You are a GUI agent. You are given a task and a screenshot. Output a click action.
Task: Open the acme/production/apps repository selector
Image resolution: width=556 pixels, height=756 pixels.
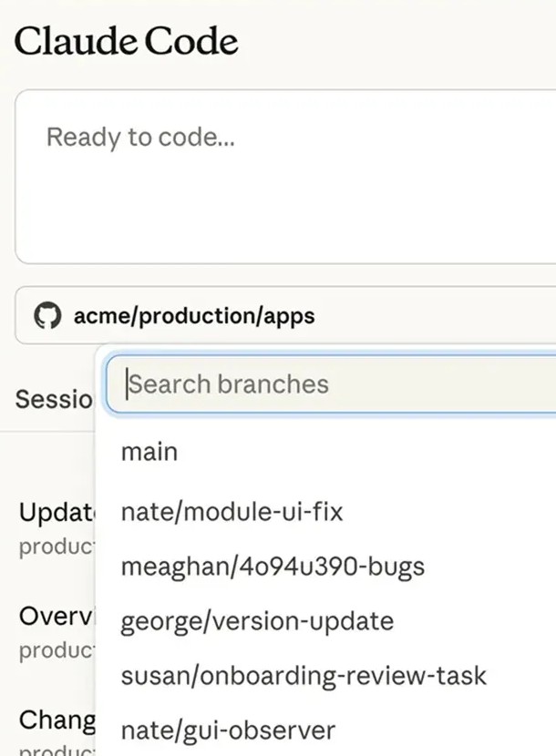(x=285, y=315)
